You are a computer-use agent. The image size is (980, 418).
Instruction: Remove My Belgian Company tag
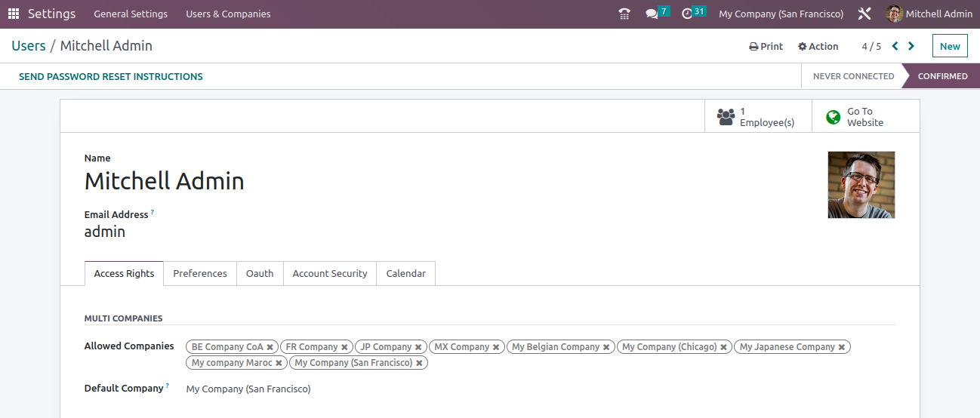pyautogui.click(x=606, y=347)
